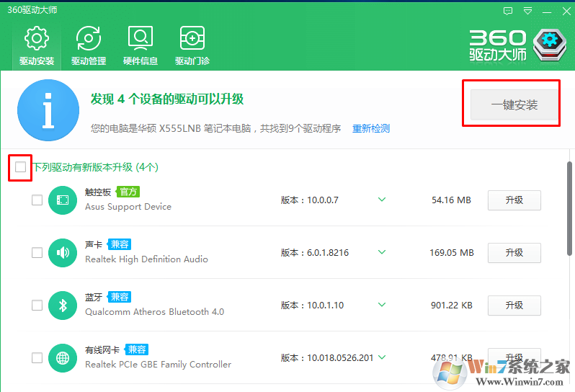Image resolution: width=575 pixels, height=392 pixels.
Task: Expand version dropdown for 蓝牙 10.0.1.10
Action: coord(382,305)
